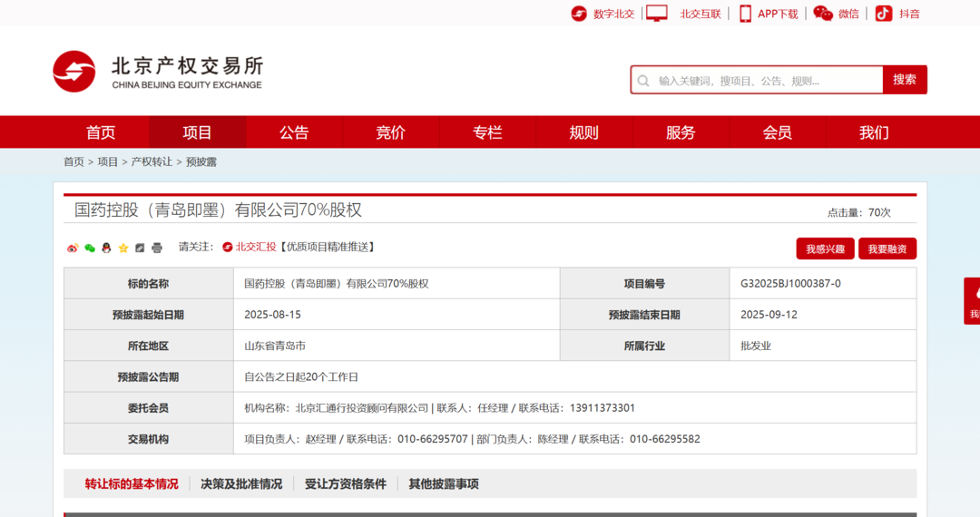Click project number G32025BJ1000387-0
Image resolution: width=980 pixels, height=517 pixels.
(x=790, y=284)
